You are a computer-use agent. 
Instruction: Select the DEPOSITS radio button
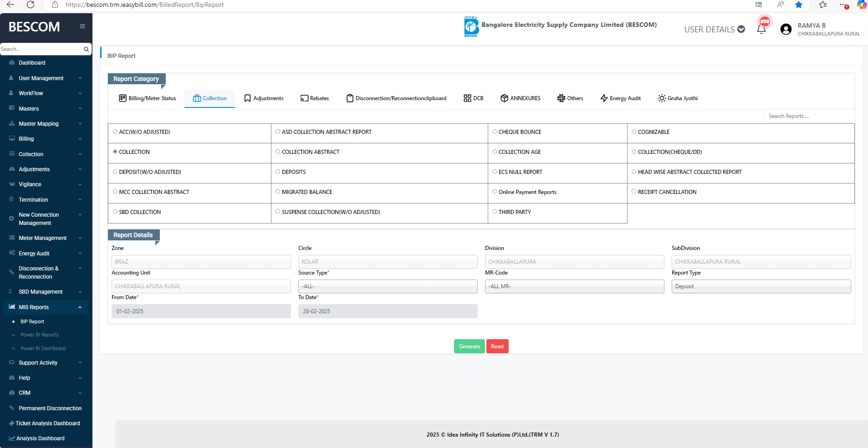[278, 172]
